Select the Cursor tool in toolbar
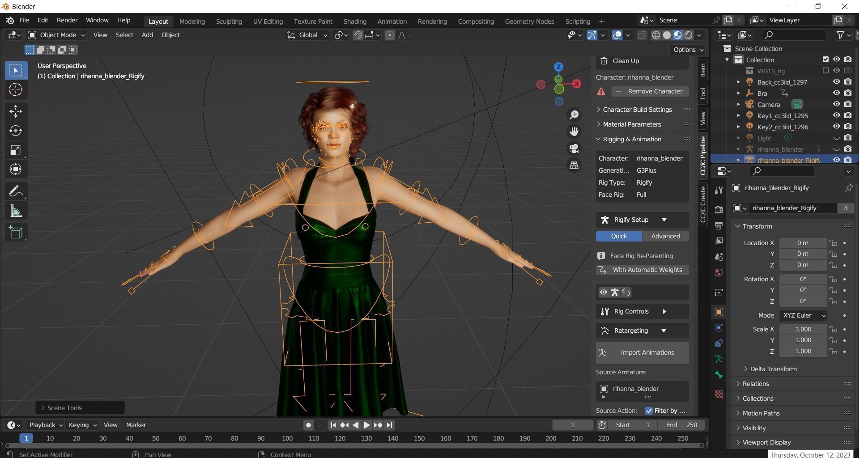This screenshot has width=868, height=458. click(16, 90)
